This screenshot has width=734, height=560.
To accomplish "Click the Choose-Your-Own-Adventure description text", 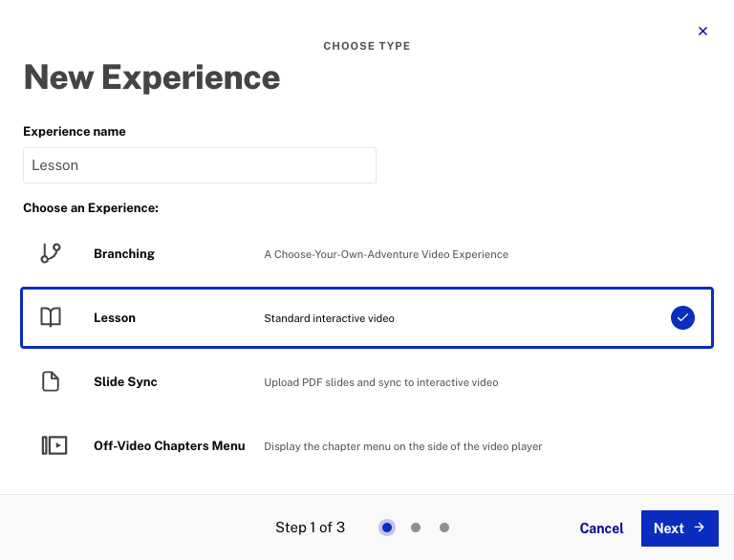I will [x=386, y=255].
